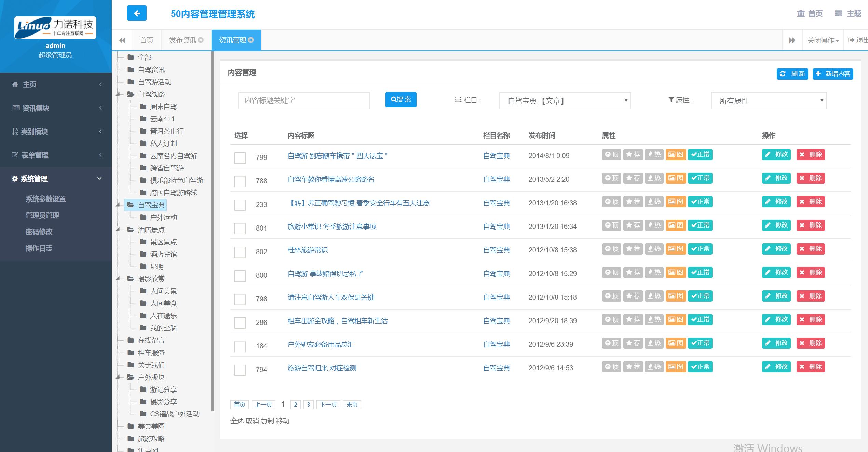Go to page 2 in pagination

click(x=295, y=405)
